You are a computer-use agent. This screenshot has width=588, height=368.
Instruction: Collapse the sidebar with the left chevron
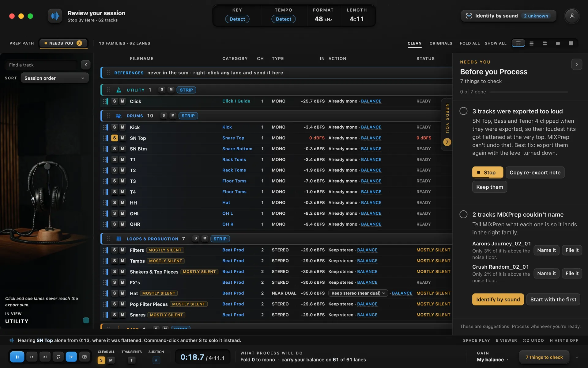tap(86, 65)
